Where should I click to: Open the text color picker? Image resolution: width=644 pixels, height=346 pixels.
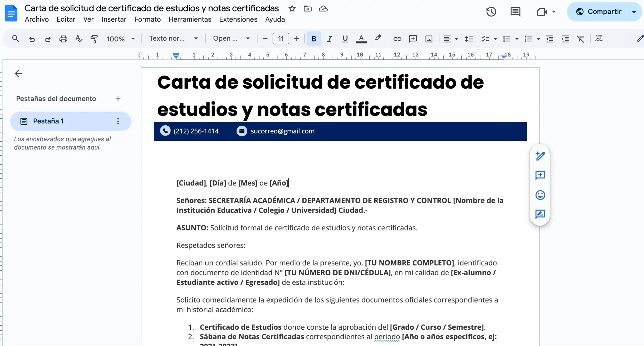pyautogui.click(x=361, y=39)
